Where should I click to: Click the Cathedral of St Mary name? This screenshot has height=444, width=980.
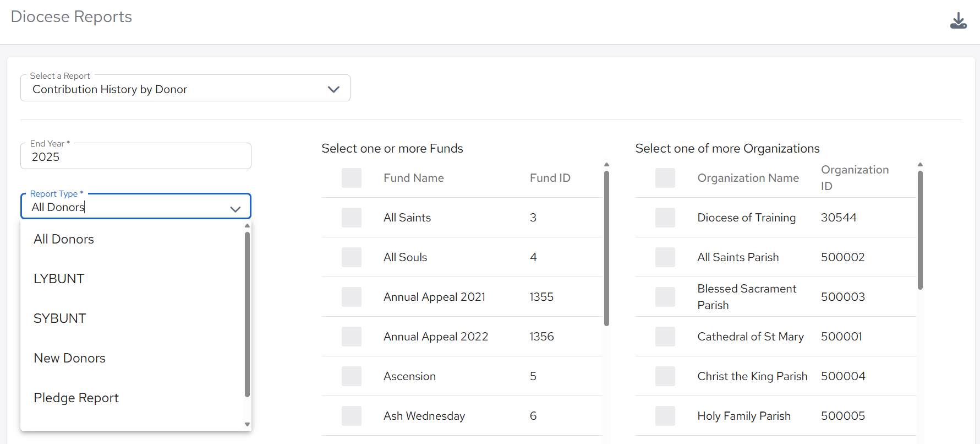[751, 337]
